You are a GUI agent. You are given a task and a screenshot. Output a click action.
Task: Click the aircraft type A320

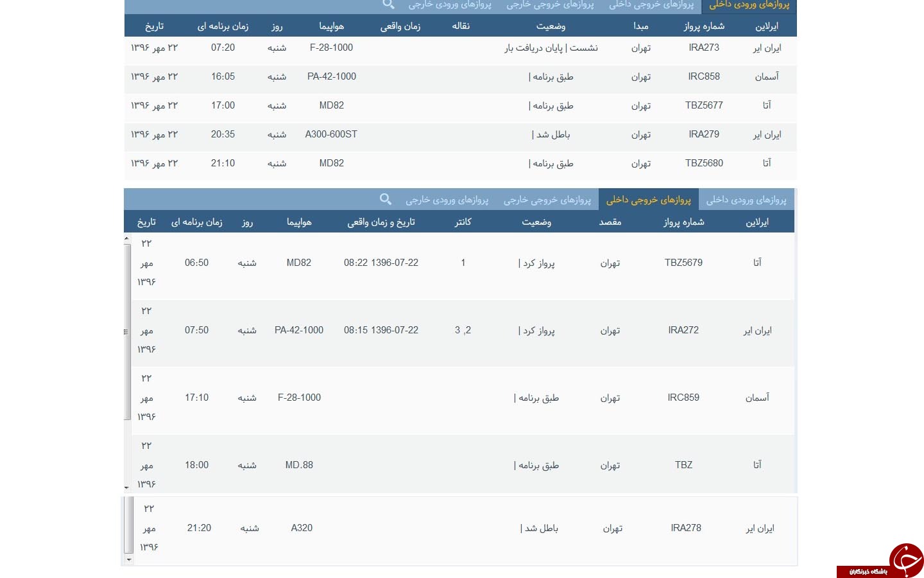(302, 528)
